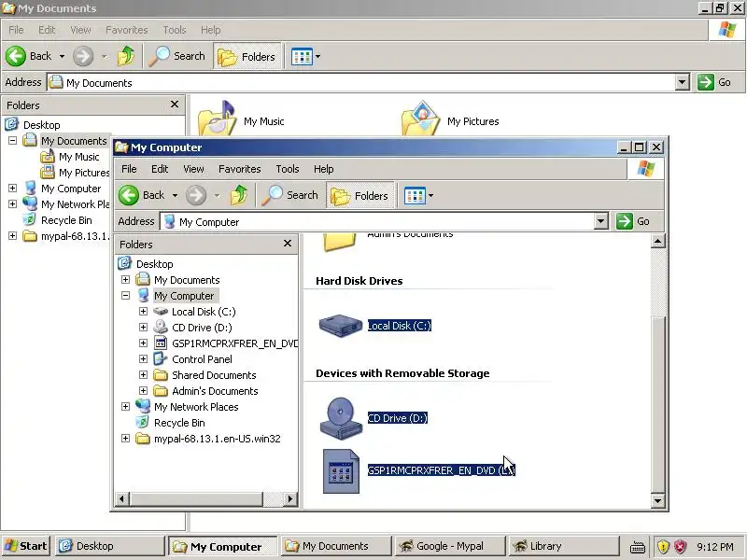Screen dimensions: 747x560
Task: Click Go button in My Documents window
Action: (714, 82)
